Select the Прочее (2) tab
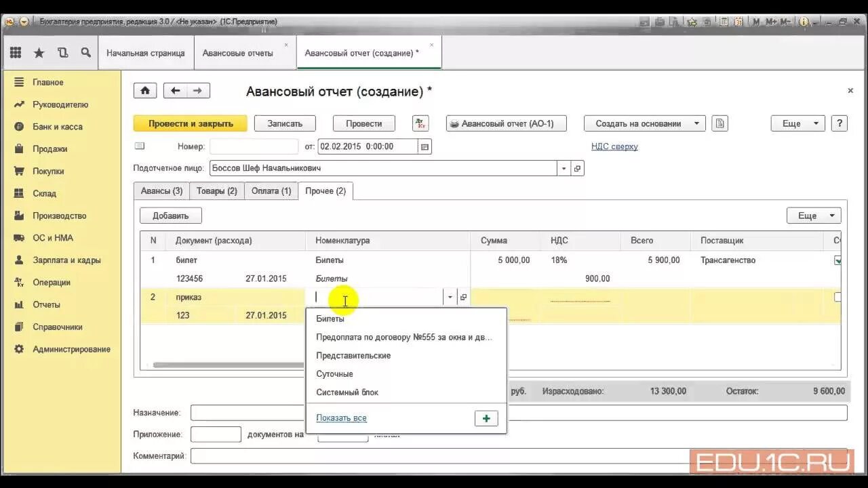Screen dimensions: 868x488 coord(325,191)
